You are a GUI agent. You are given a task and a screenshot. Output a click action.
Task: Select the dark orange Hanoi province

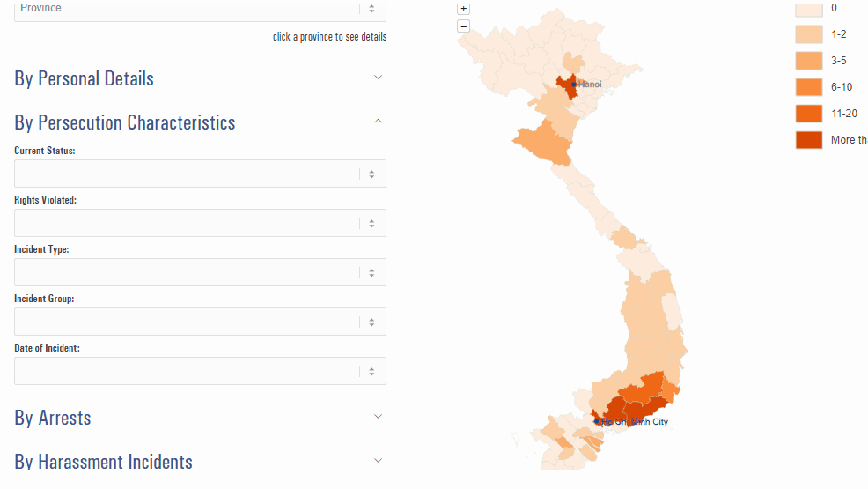568,85
